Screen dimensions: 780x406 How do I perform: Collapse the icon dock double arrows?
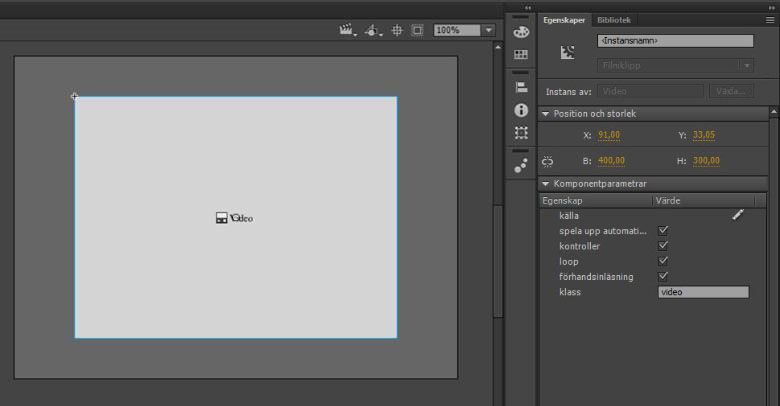click(x=527, y=8)
